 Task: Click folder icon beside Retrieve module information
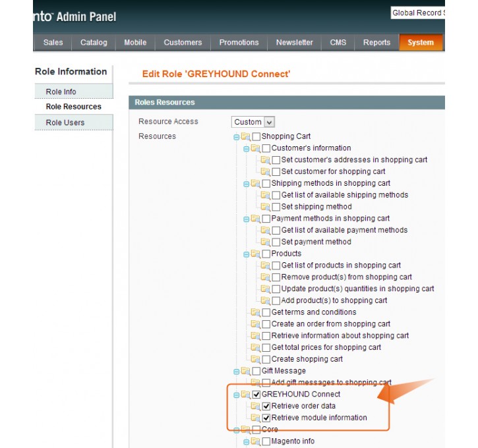(255, 418)
